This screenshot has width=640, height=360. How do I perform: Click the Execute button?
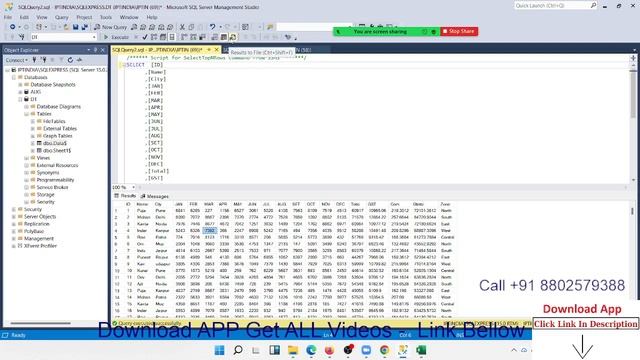pyautogui.click(x=116, y=37)
